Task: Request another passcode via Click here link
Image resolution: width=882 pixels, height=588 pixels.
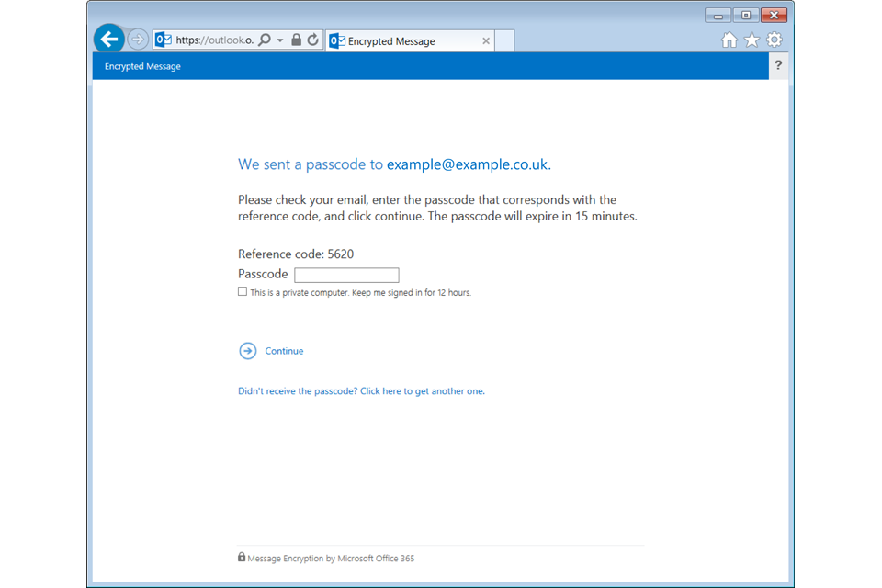Action: point(361,391)
